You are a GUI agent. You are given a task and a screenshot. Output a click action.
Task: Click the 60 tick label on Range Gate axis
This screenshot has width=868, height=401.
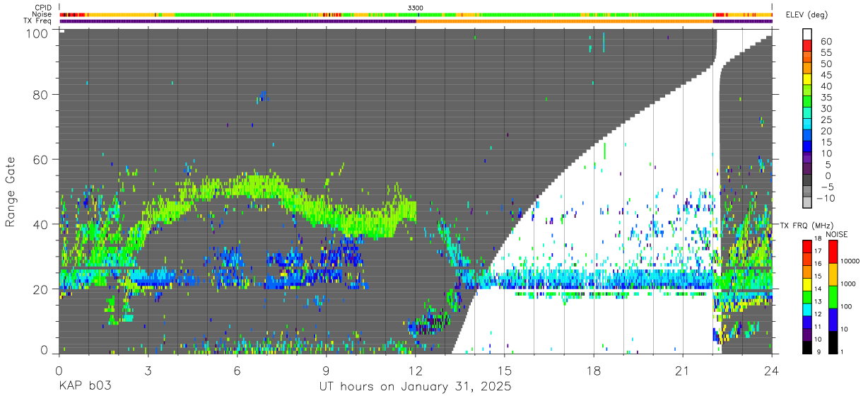pos(41,160)
